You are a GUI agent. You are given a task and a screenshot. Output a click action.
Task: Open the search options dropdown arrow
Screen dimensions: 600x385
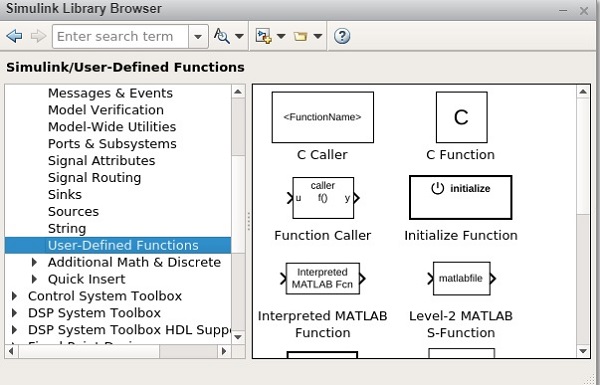(x=239, y=36)
